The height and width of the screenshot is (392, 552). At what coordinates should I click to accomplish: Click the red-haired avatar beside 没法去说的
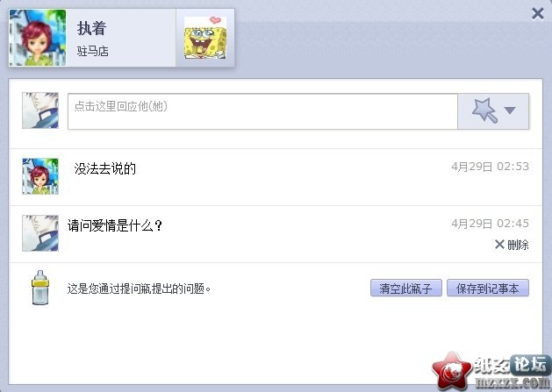click(x=40, y=176)
